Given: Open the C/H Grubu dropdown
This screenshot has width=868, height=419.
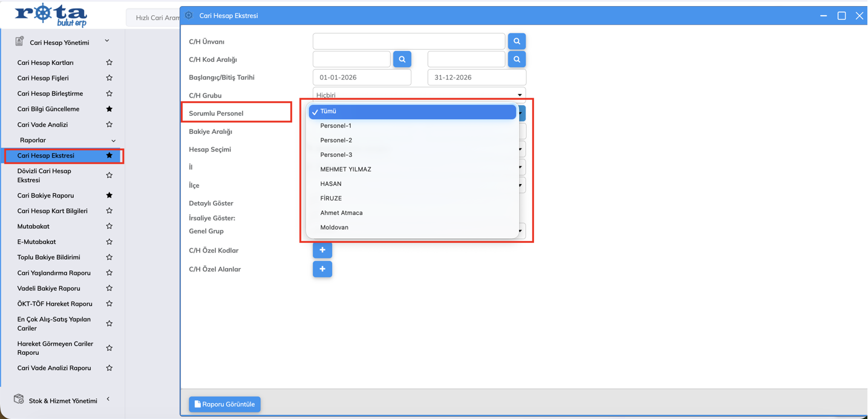Looking at the screenshot, I should point(419,94).
